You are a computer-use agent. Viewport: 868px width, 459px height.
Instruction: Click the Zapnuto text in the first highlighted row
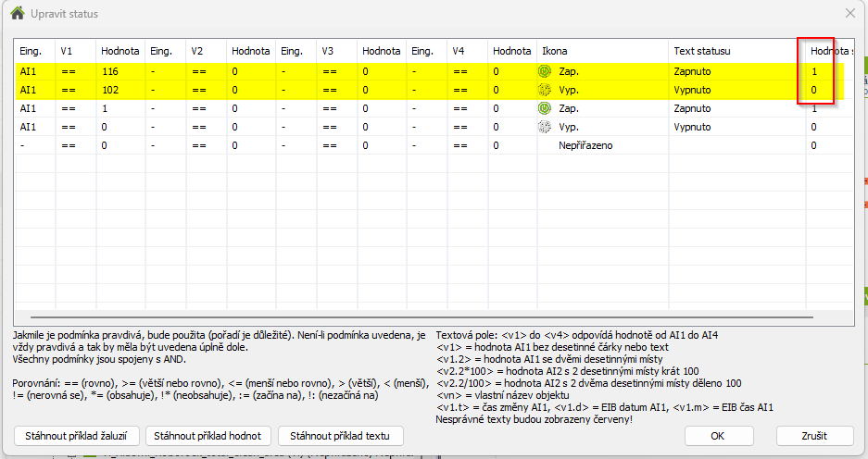tap(692, 70)
